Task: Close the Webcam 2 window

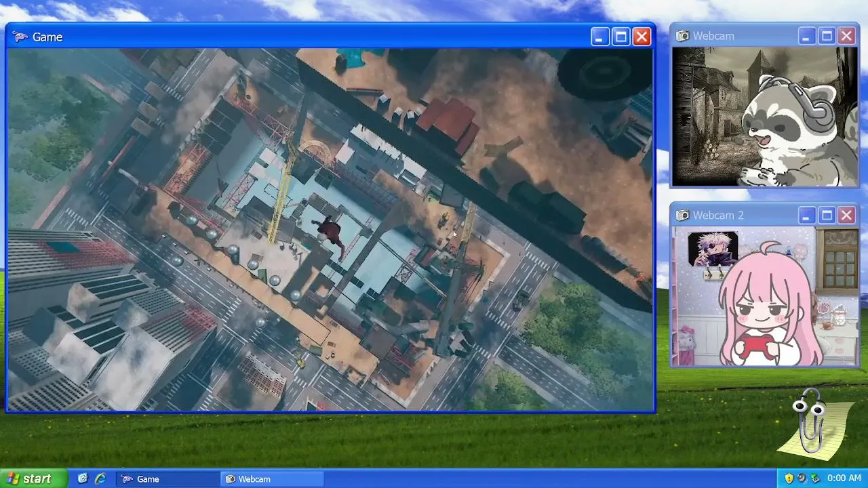Action: point(847,216)
